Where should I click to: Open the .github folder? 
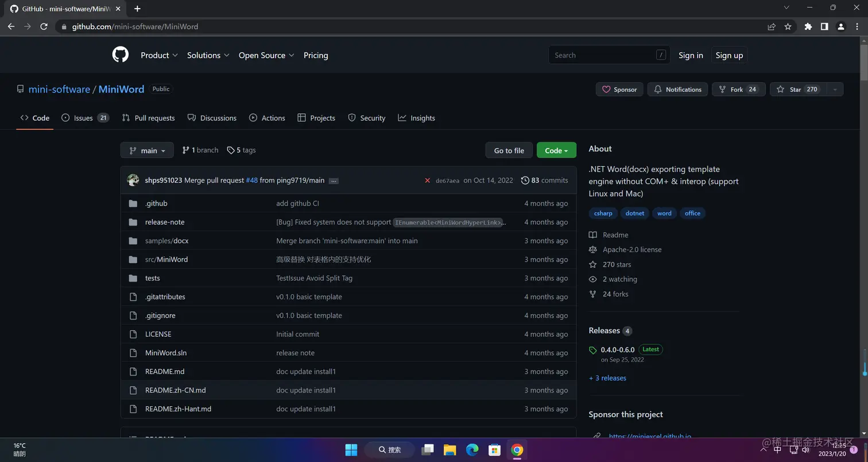156,203
